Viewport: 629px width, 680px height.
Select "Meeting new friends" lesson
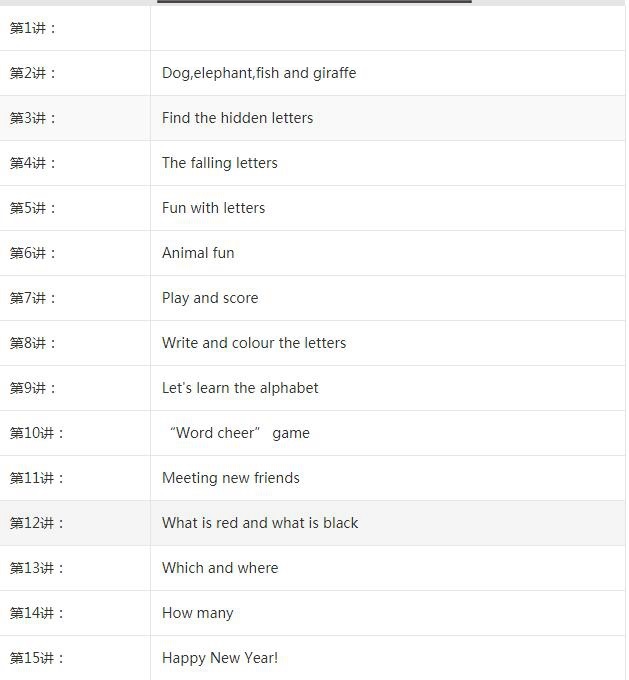point(230,478)
